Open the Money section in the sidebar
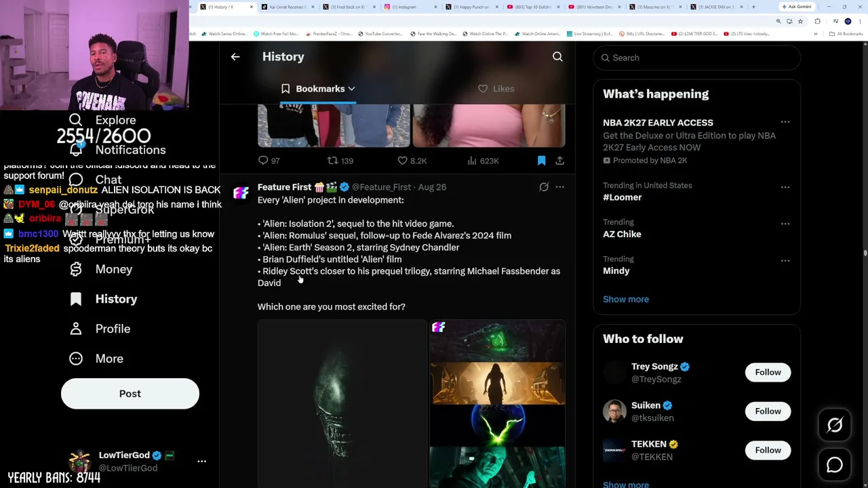 point(100,269)
